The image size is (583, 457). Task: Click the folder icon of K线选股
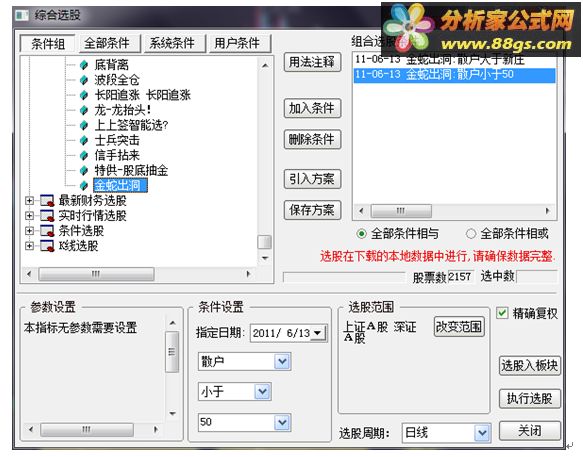[47, 246]
